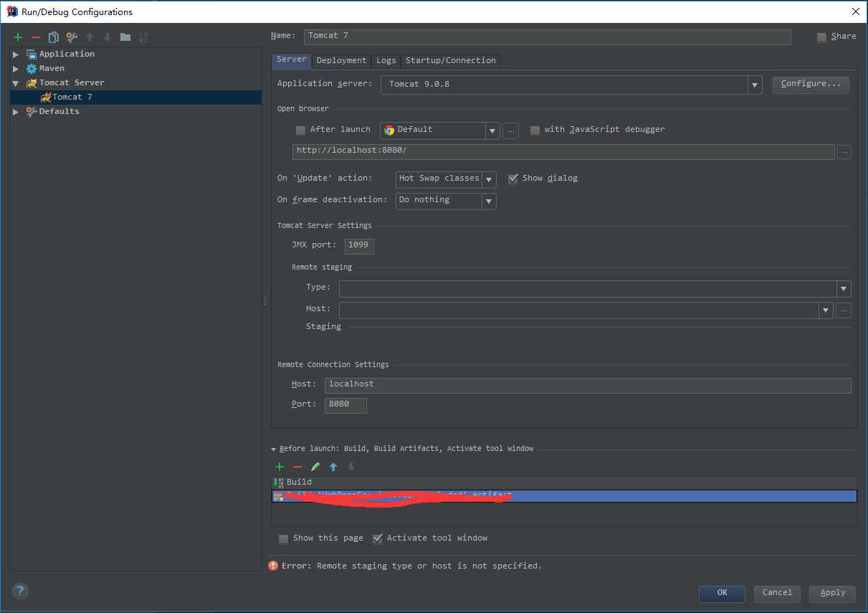868x613 pixels.
Task: Open the Application server dropdown
Action: coord(754,85)
